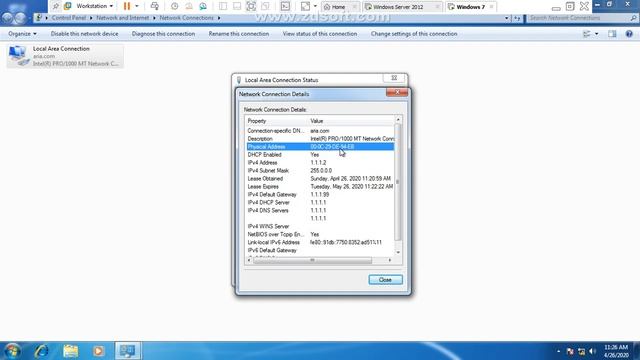Click the Value column header
This screenshot has width=640, height=360.
coord(351,121)
